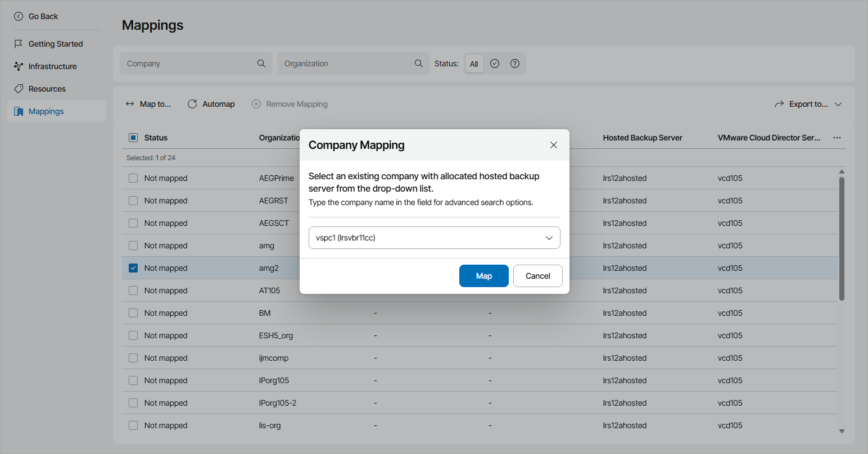Check the AEGPrime row checkbox
This screenshot has width=868, height=454.
[133, 178]
